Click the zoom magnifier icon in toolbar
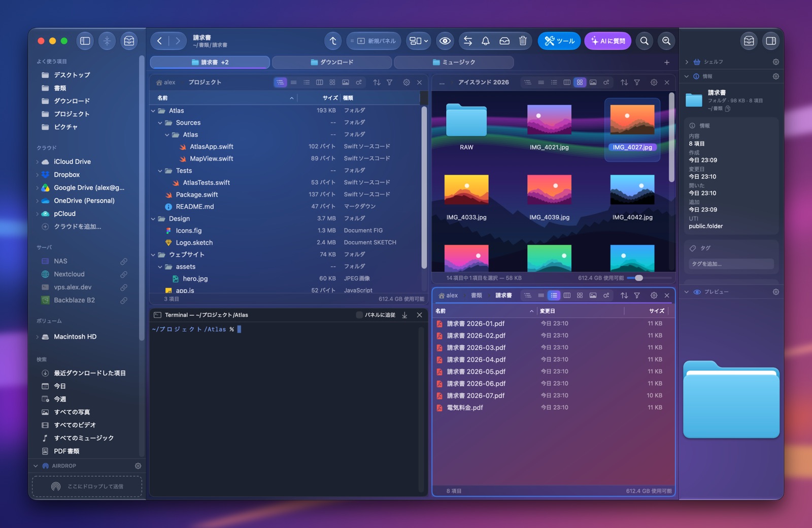 tap(666, 41)
